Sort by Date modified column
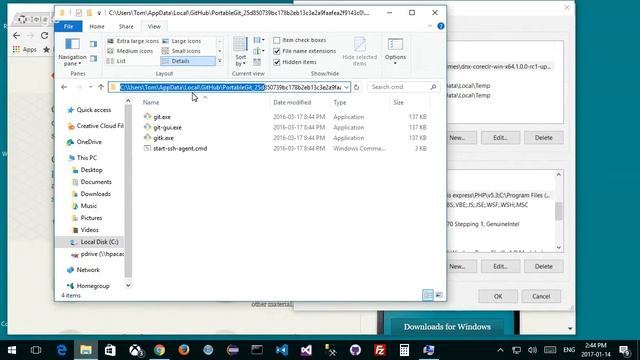The image size is (640, 360). point(292,102)
